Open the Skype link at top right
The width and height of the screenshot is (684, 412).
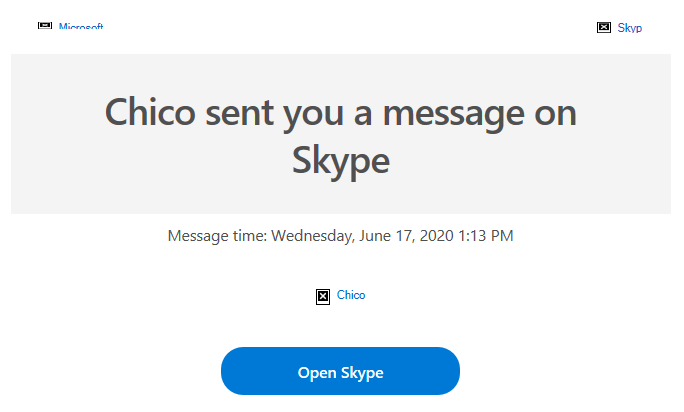click(630, 28)
